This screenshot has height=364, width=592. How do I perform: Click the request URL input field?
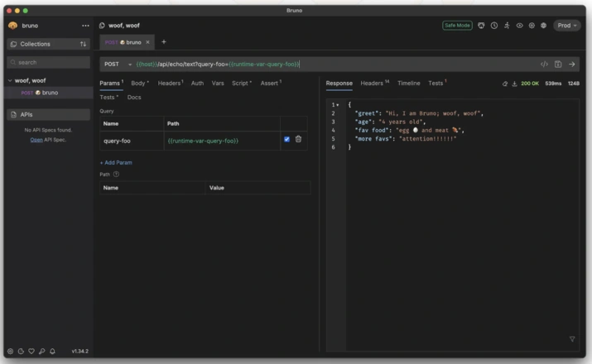(336, 65)
